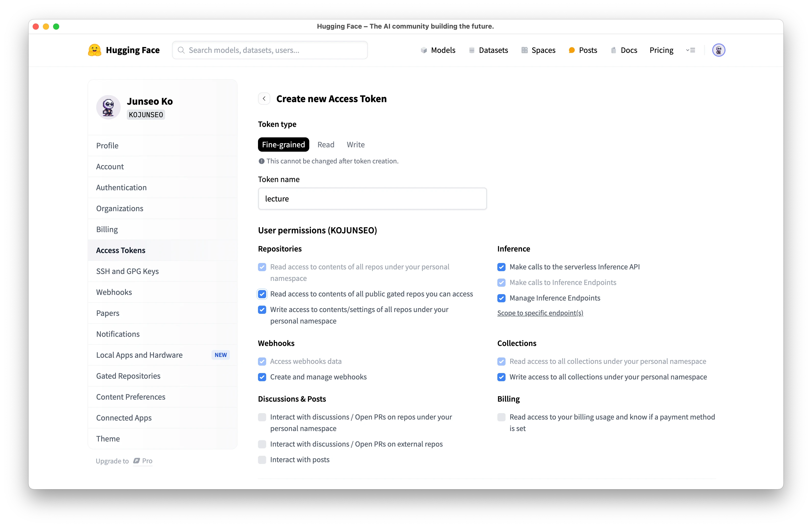Open Spaces via its grid icon

pos(524,50)
